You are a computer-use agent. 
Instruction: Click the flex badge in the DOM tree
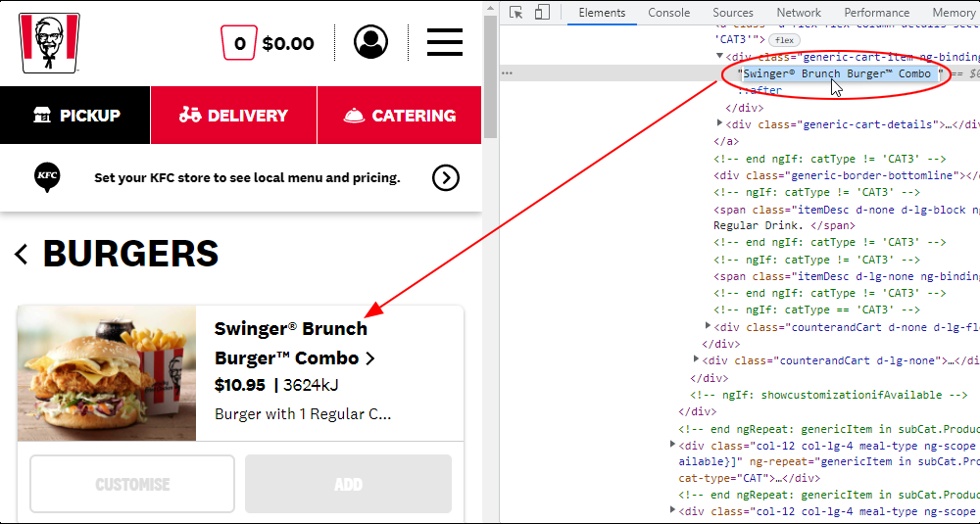784,40
